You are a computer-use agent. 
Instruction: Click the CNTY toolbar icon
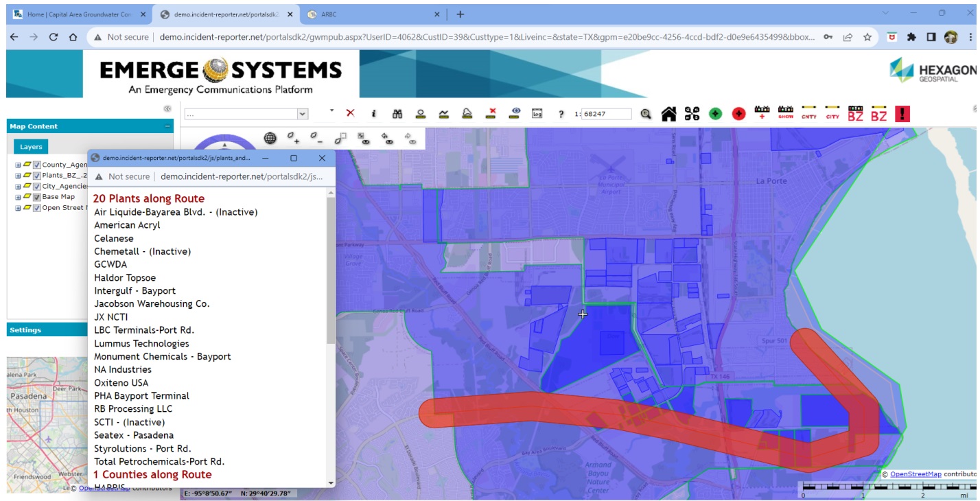click(x=809, y=113)
